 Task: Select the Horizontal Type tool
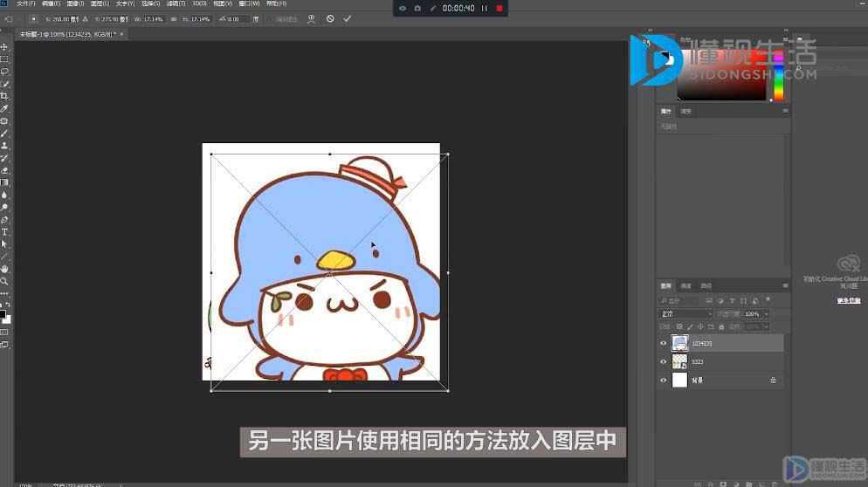[4, 231]
